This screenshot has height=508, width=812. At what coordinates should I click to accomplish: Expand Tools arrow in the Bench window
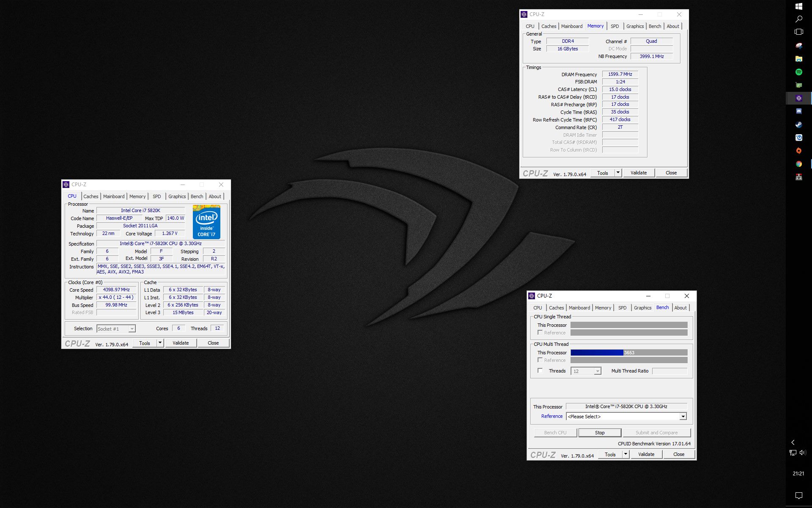click(x=625, y=454)
